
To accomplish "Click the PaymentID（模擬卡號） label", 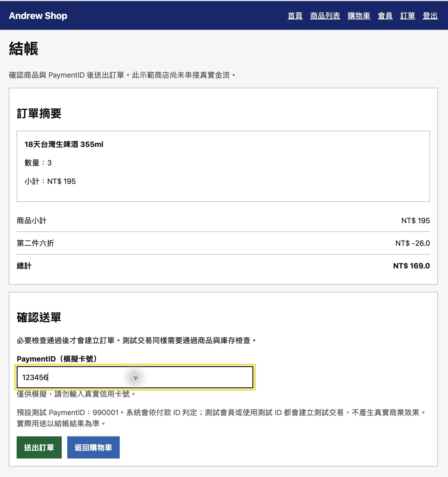I will 58,359.
